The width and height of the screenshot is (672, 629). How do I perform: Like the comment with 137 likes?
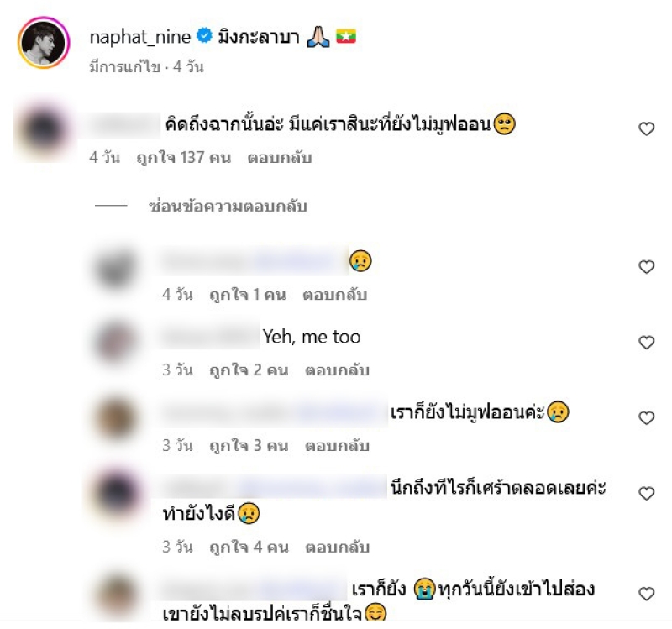[x=646, y=128]
